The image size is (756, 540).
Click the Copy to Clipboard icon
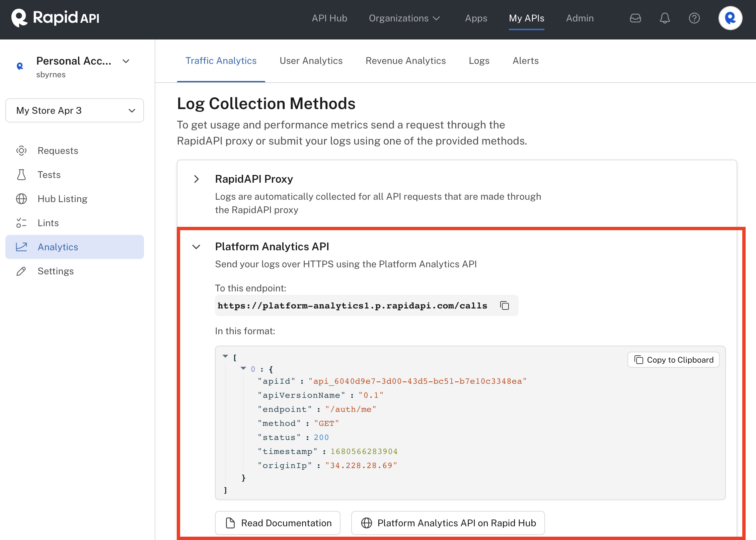coord(639,360)
